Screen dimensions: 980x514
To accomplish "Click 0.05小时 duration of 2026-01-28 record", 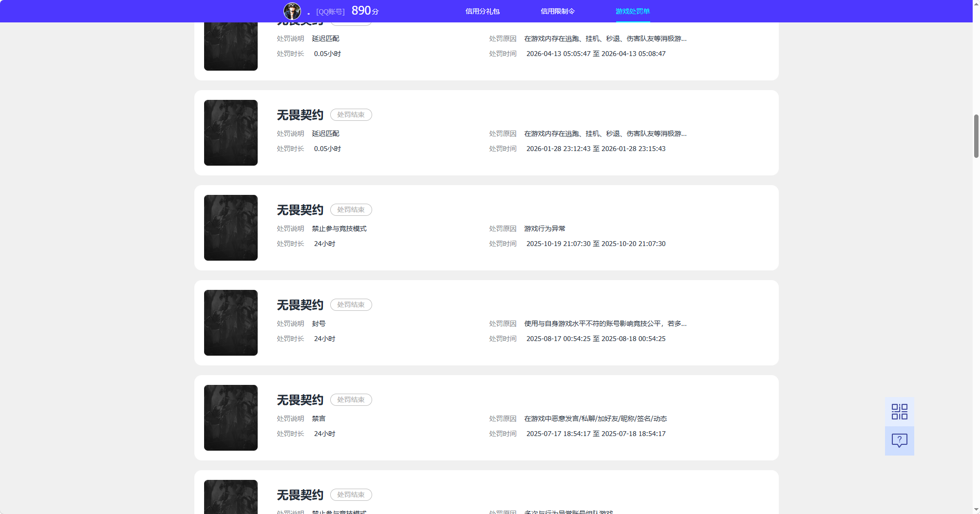I will 327,149.
